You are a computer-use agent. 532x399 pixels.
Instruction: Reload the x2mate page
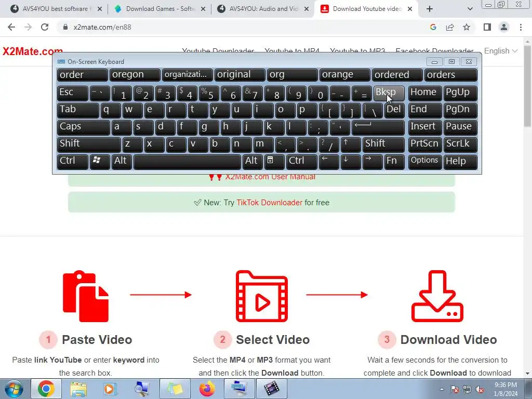[45, 27]
